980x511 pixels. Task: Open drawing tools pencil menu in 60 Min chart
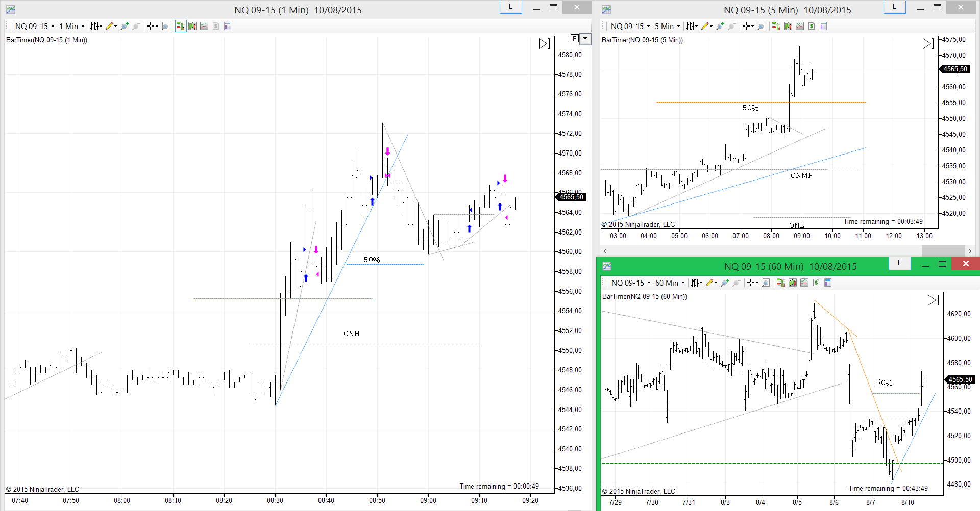coord(712,283)
